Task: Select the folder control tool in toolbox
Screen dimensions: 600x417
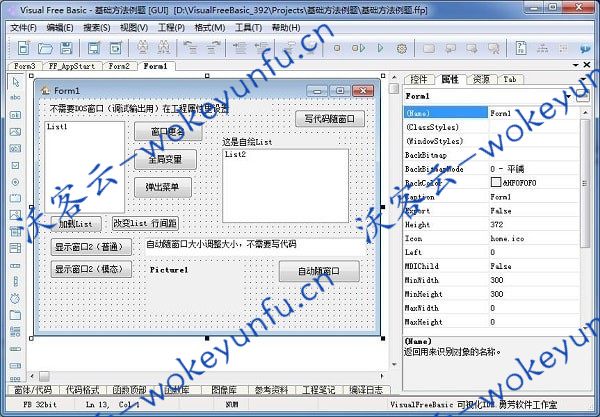Action: [x=15, y=315]
